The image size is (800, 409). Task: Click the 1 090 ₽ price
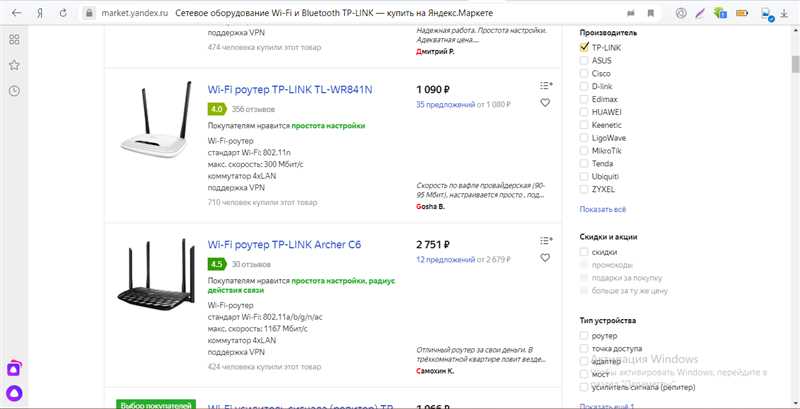pyautogui.click(x=433, y=90)
